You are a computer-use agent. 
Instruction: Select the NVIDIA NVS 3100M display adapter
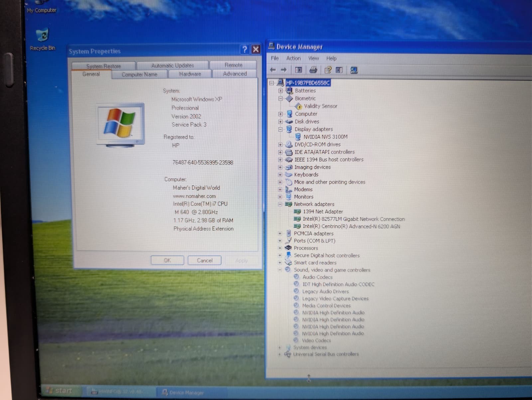[x=325, y=137]
